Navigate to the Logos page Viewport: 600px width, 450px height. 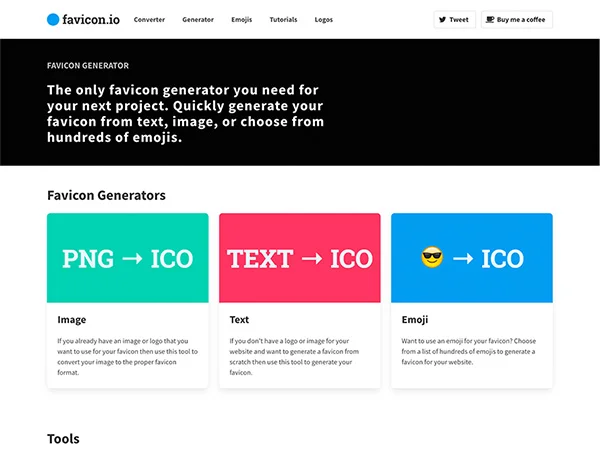point(323,19)
